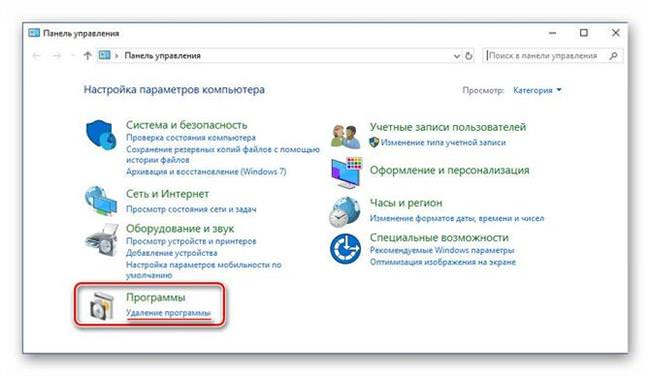
Task: Open Оборудование и звук category
Action: tap(180, 228)
